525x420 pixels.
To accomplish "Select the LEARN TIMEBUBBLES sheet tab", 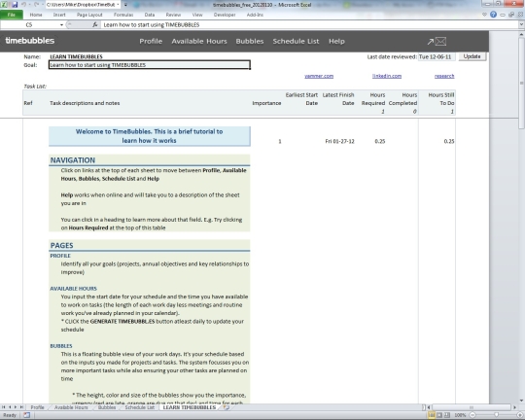I will (190, 407).
